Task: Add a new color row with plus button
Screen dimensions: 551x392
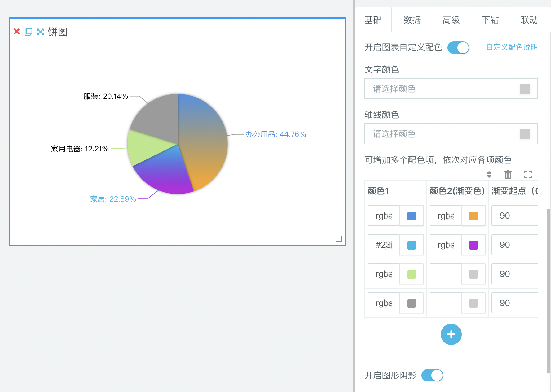Action: 451,334
